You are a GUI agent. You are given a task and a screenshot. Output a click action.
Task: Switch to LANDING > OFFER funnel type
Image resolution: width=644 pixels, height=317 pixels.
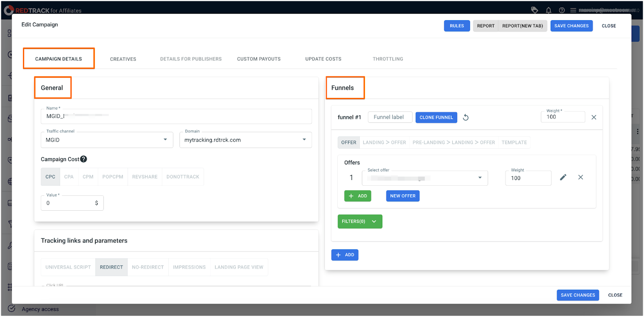coord(384,143)
